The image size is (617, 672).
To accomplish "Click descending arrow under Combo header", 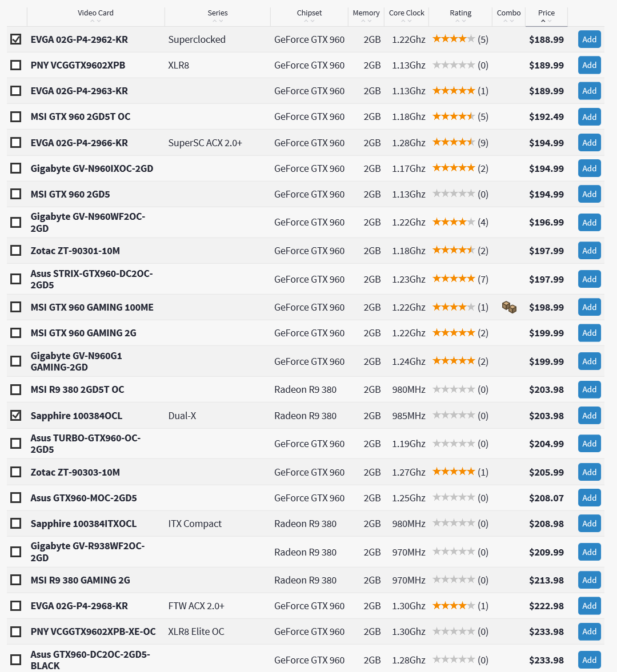I will 512,21.
